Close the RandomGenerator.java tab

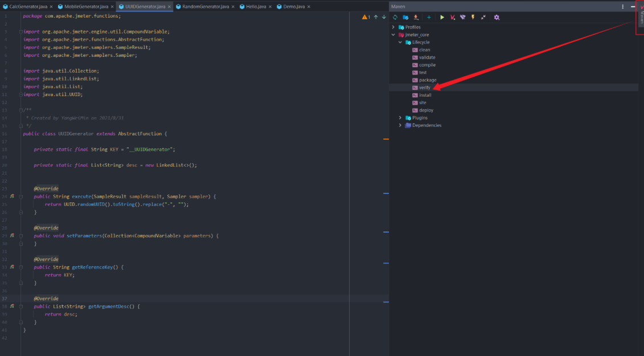233,7
